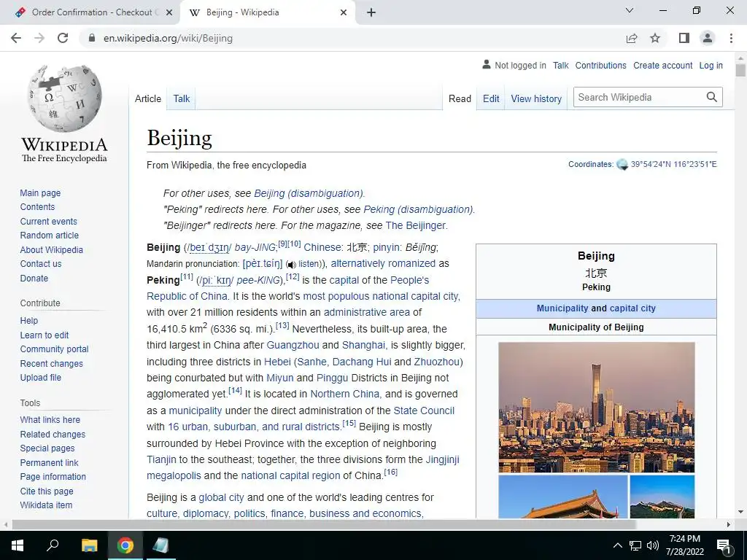The height and width of the screenshot is (560, 747).
Task: Bookmark this page with the star icon
Action: coord(656,38)
